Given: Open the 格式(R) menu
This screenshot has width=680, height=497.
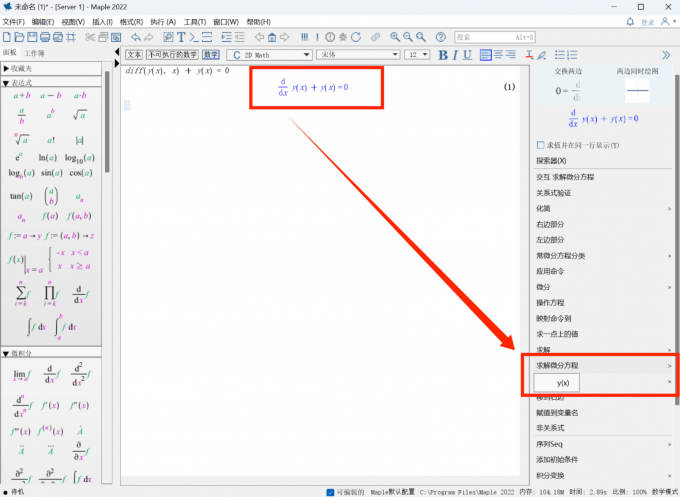Looking at the screenshot, I should click(x=130, y=21).
